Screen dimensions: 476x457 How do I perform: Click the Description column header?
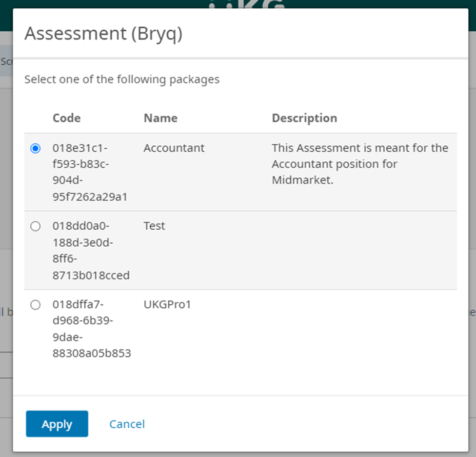pyautogui.click(x=304, y=118)
